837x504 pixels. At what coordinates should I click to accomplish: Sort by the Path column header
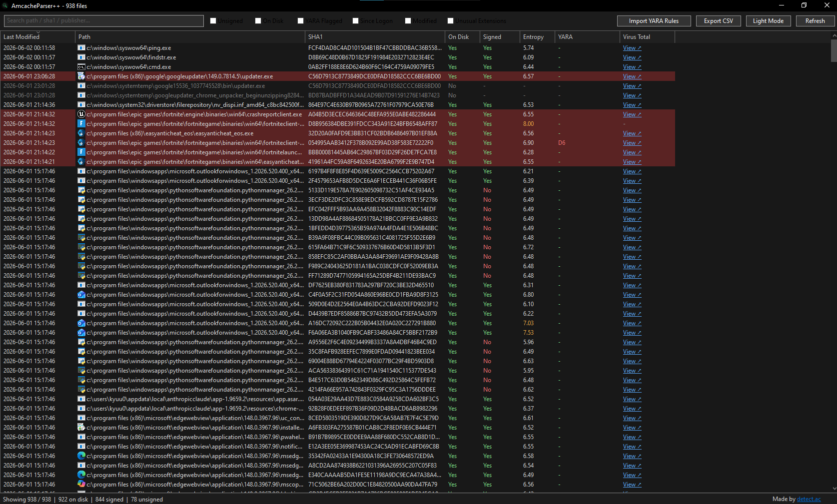(x=190, y=37)
